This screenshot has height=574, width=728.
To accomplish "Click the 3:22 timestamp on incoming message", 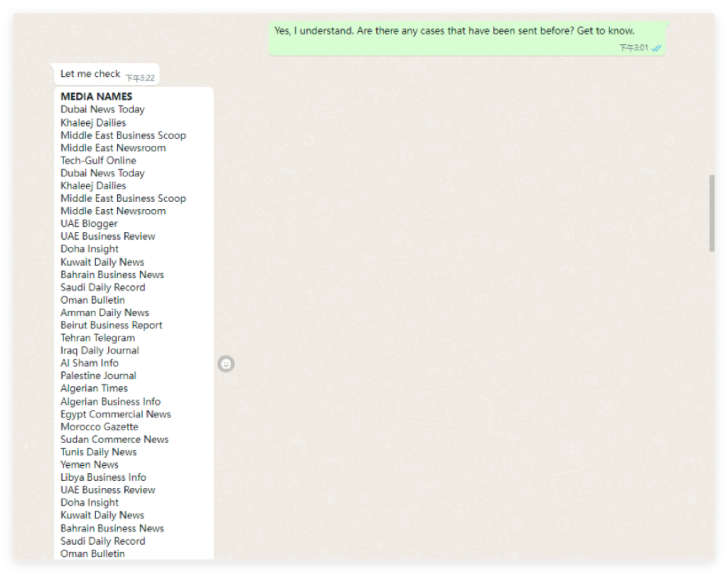I will (x=140, y=78).
